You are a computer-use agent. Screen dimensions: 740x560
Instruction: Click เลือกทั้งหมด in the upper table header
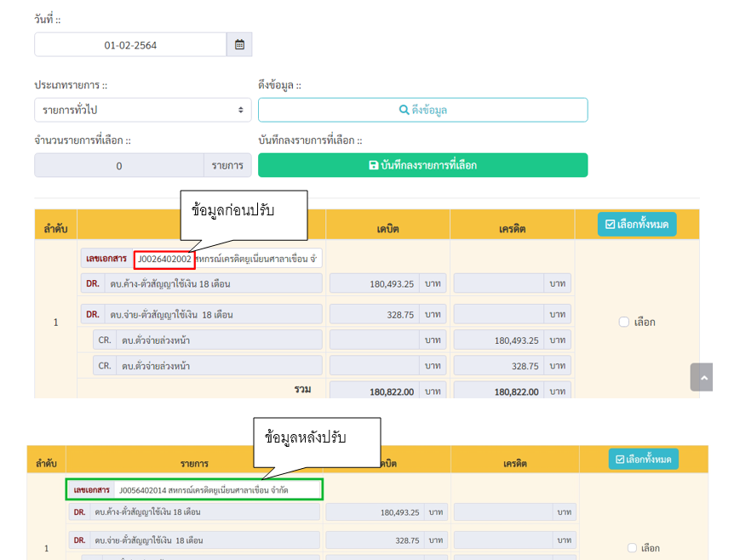click(x=636, y=225)
